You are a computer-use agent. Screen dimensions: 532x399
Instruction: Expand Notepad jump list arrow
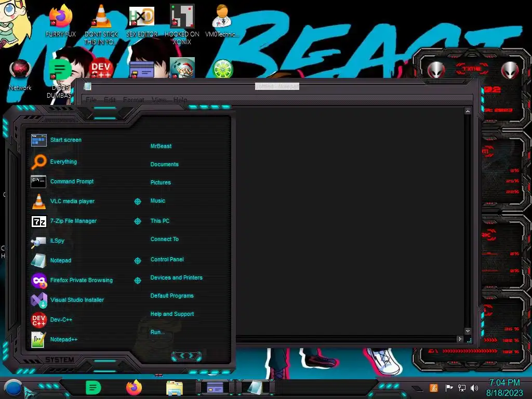click(137, 261)
